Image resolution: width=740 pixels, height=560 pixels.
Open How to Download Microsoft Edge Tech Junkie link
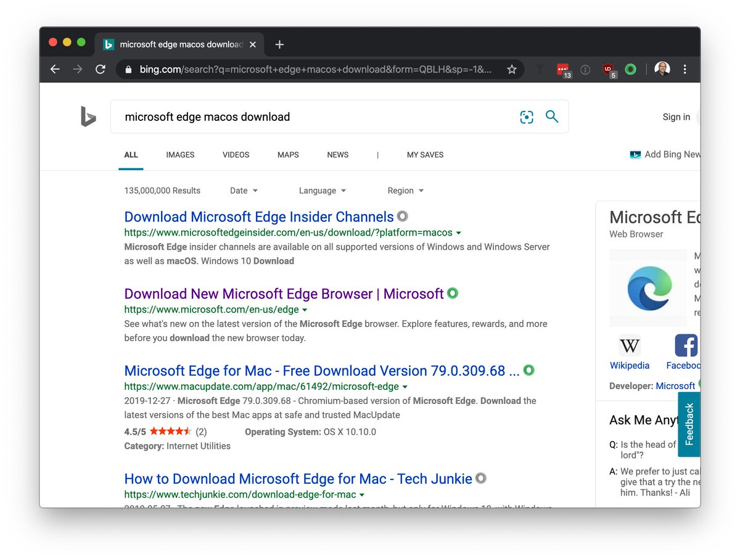coord(298,479)
